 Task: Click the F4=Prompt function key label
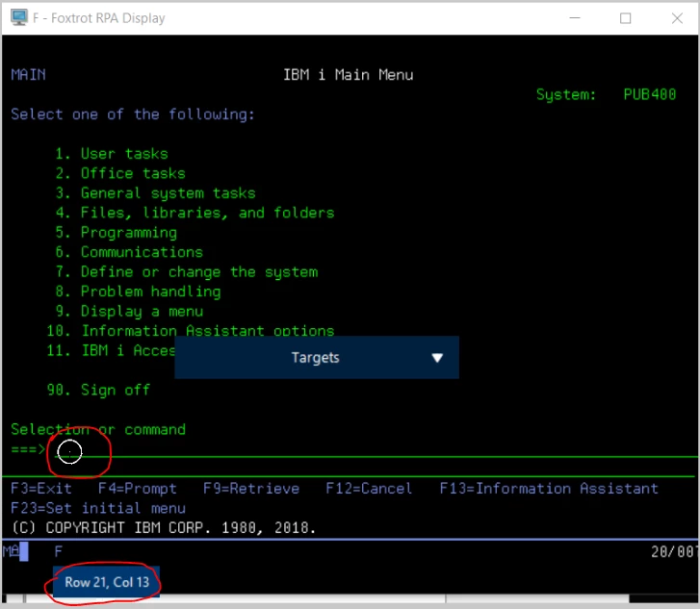(x=138, y=489)
